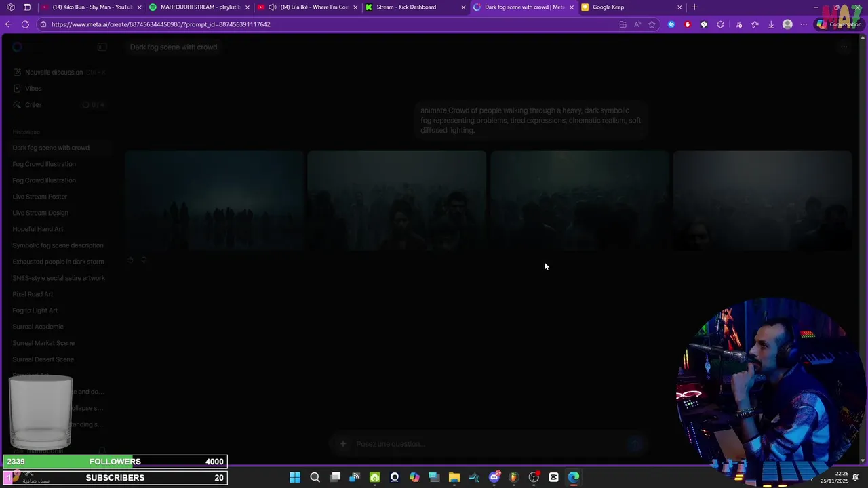868x488 pixels.
Task: Switch to Lila Iké YouTube tab
Action: 307,7
